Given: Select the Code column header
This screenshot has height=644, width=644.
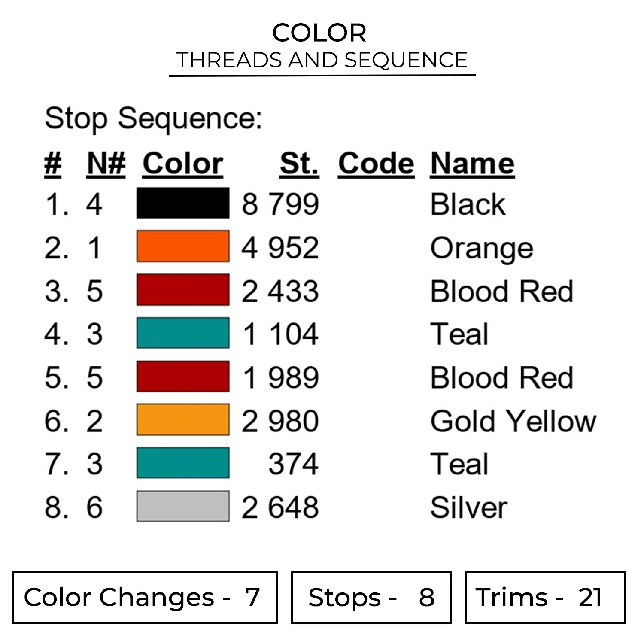Looking at the screenshot, I should (x=376, y=164).
